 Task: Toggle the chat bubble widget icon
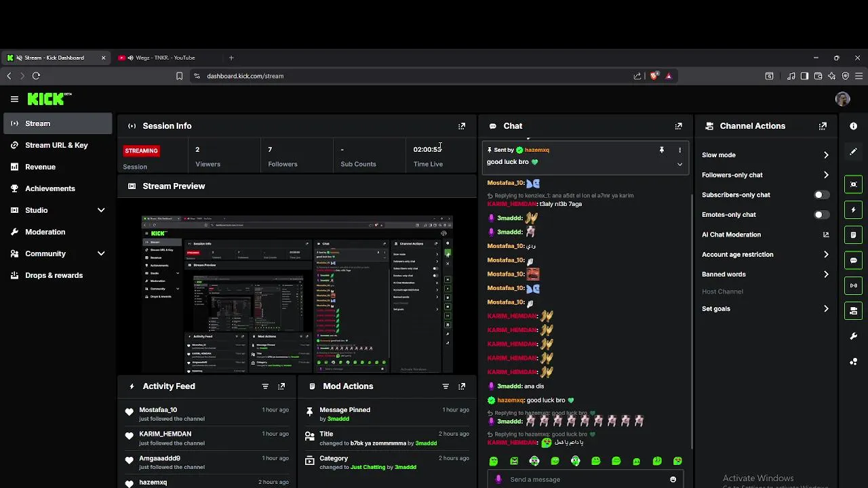pos(853,260)
